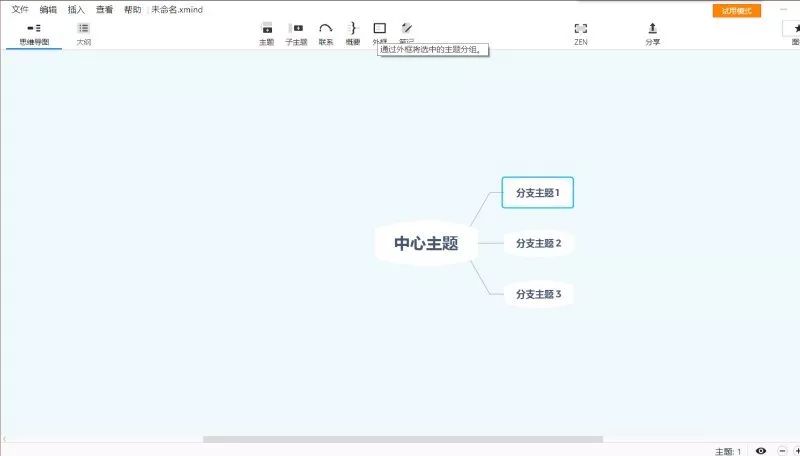The image size is (800, 456).
Task: Click the 未命名.xmind file title
Action: pos(177,10)
